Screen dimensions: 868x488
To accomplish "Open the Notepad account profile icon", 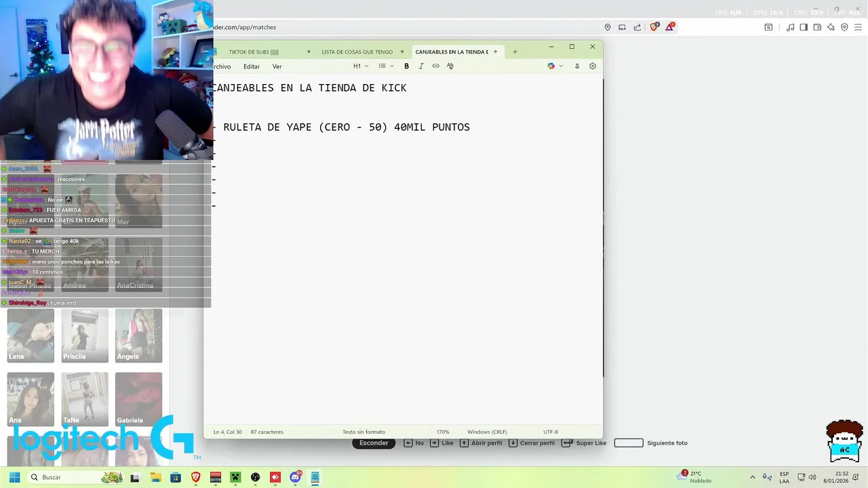I will (x=577, y=66).
